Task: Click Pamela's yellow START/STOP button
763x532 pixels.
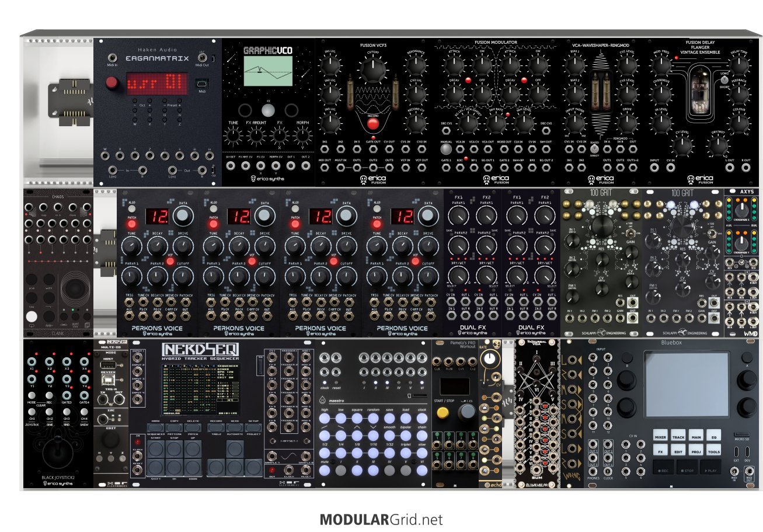Action: tap(443, 413)
